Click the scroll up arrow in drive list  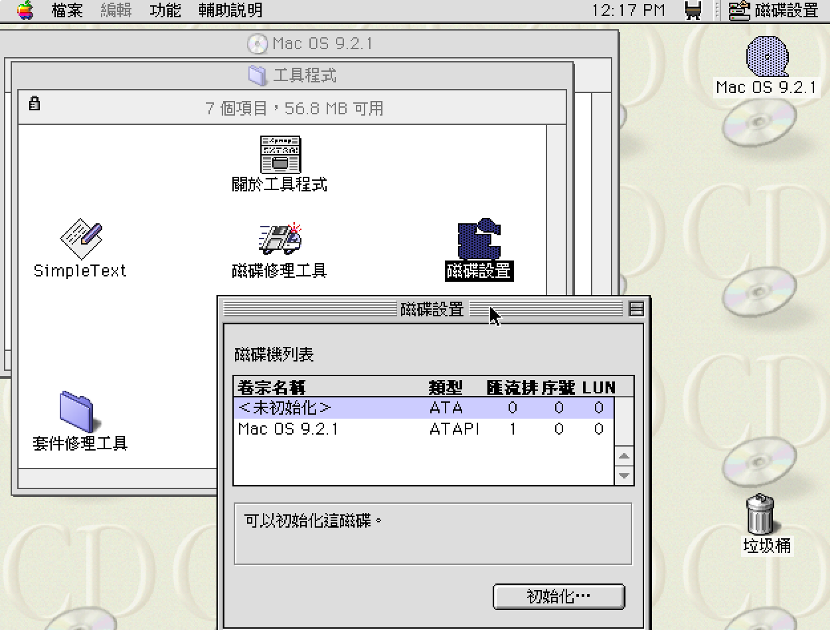point(624,456)
